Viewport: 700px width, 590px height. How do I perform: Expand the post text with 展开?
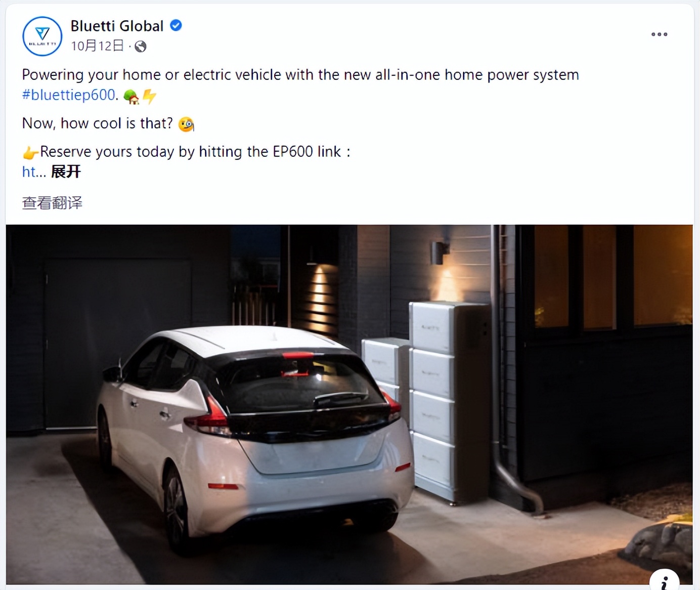click(x=66, y=172)
